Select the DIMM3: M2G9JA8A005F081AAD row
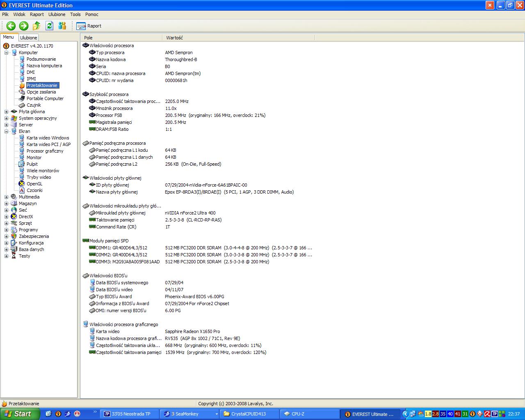This screenshot has height=420, width=525. [199, 262]
